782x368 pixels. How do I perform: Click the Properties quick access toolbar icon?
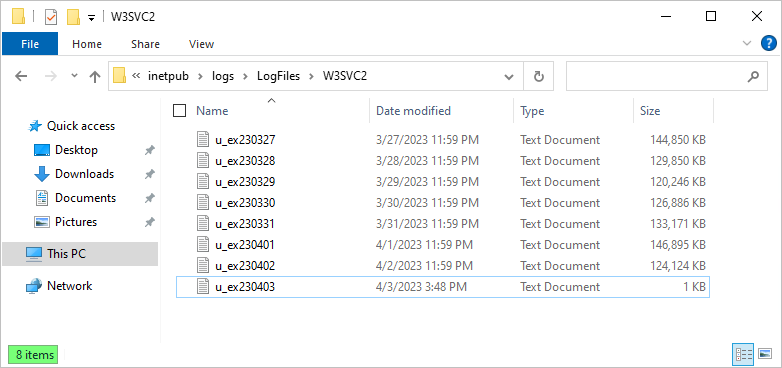(x=51, y=17)
